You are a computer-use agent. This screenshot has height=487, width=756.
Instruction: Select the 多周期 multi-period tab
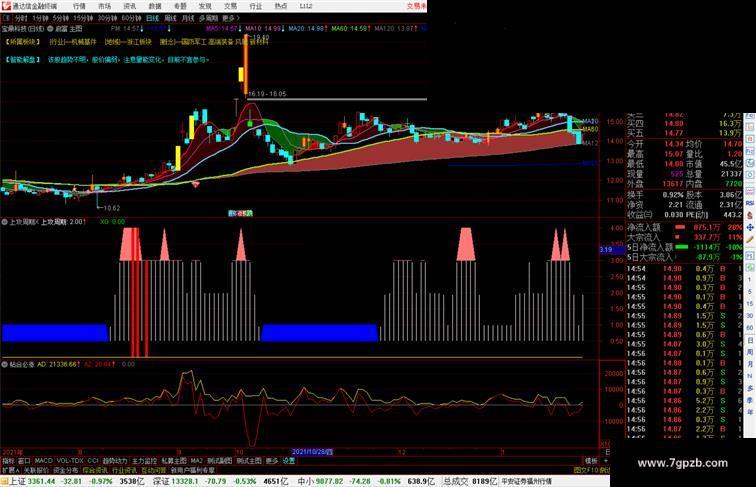pyautogui.click(x=208, y=18)
